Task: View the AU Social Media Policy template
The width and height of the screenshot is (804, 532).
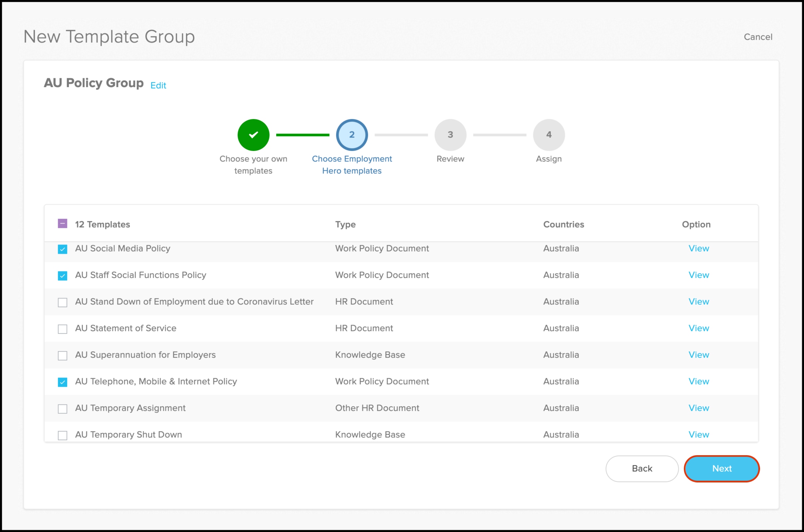Action: [699, 248]
